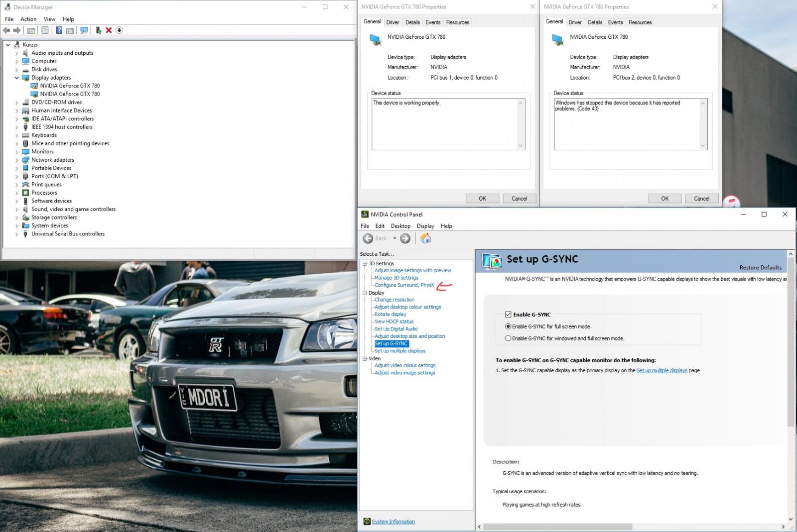
Task: Select the Print queues category
Action: [46, 184]
